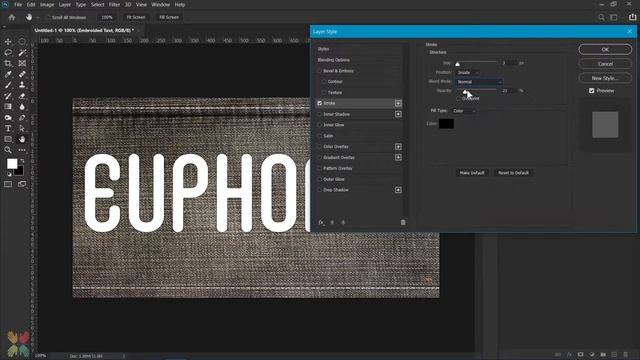640x360 pixels.
Task: Enable the Pattern Overlay checkbox
Action: [320, 168]
